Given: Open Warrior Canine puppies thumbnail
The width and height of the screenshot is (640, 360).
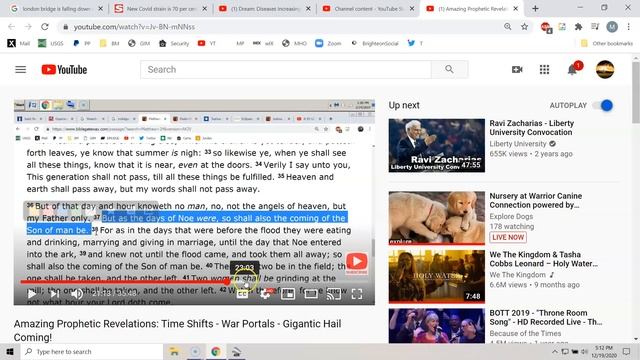Looking at the screenshot, I should tap(436, 218).
